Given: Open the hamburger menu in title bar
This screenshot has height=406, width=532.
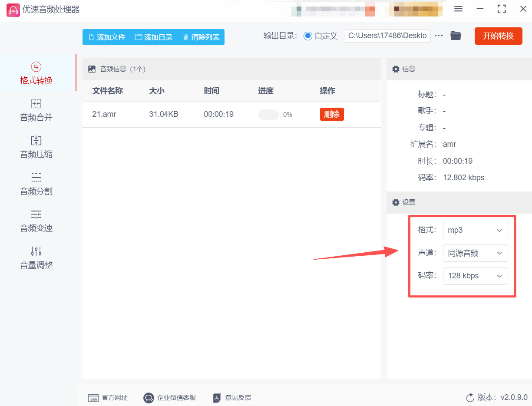Looking at the screenshot, I should coord(458,9).
